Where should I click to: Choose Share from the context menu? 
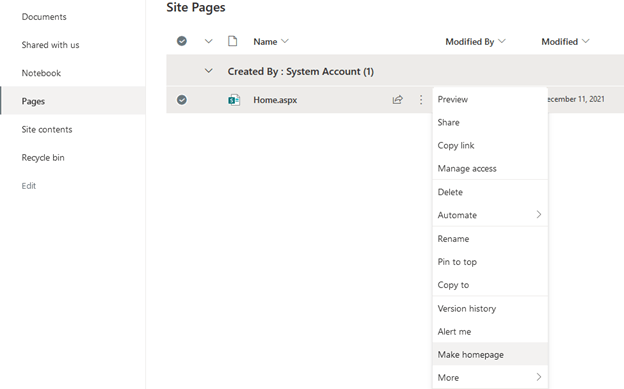pos(490,122)
